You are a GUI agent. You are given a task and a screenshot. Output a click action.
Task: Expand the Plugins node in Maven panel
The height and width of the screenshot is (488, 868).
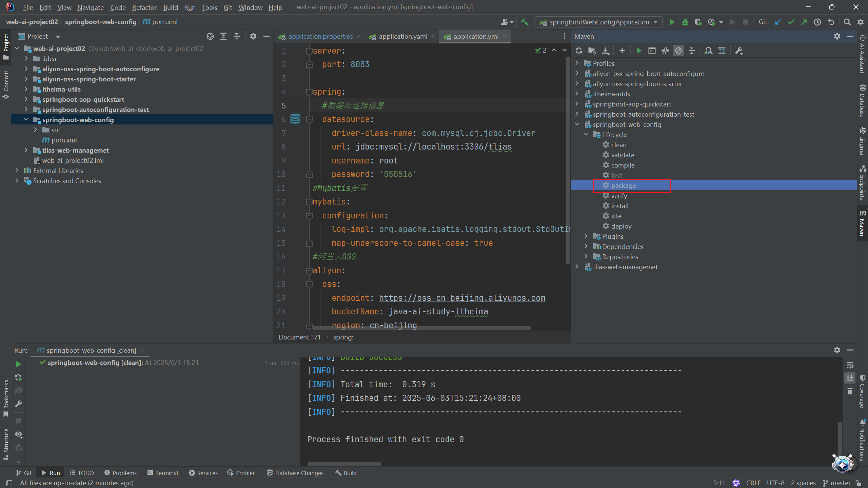(586, 236)
